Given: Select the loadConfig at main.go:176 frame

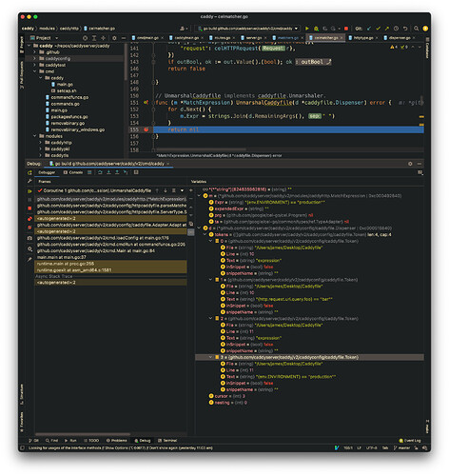Looking at the screenshot, I should click(x=110, y=238).
